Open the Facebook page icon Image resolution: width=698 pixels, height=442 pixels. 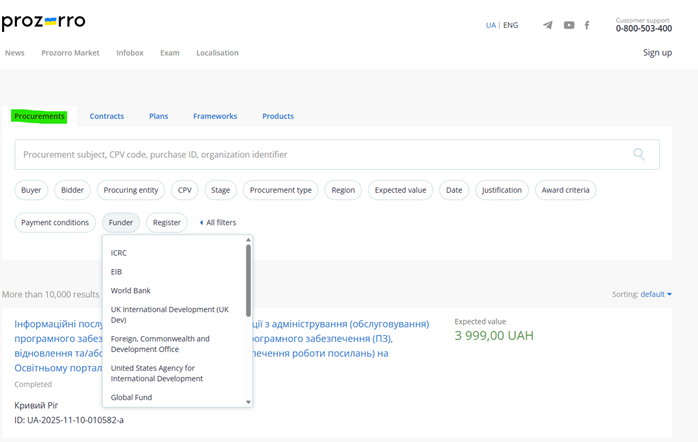click(x=587, y=25)
